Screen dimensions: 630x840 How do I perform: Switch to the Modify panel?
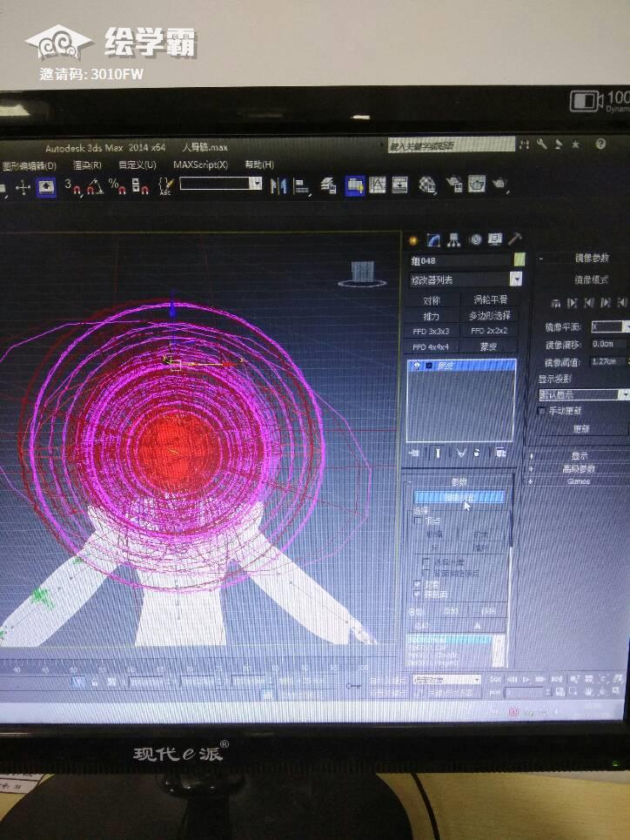tap(433, 240)
